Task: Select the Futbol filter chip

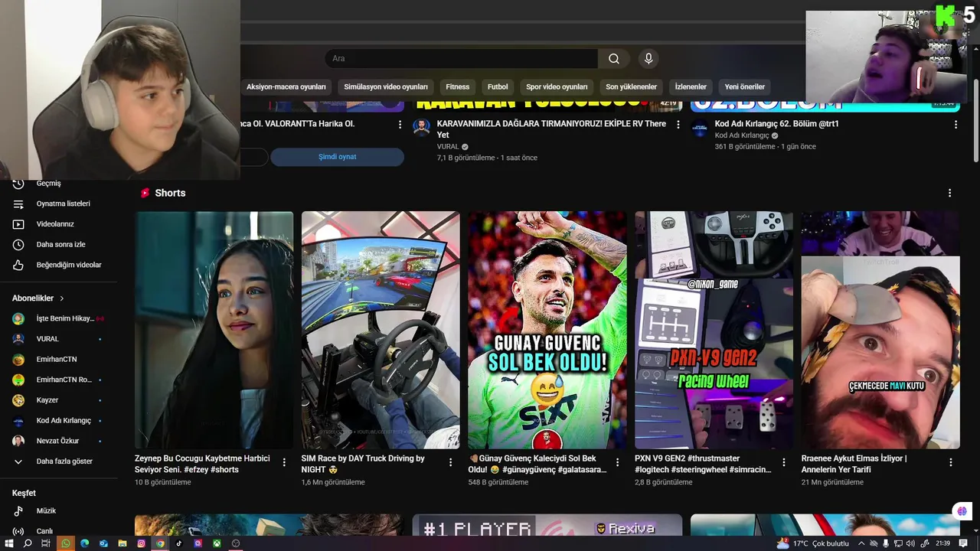Action: pos(498,86)
